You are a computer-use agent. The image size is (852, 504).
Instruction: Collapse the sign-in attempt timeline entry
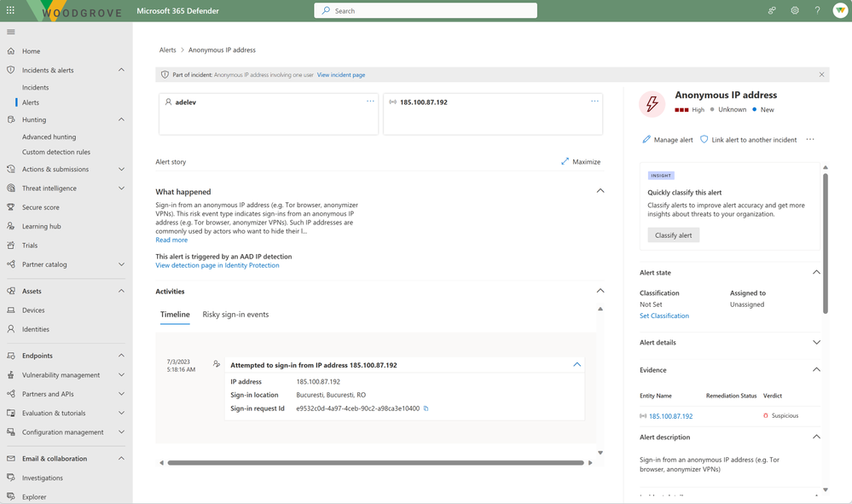(577, 364)
